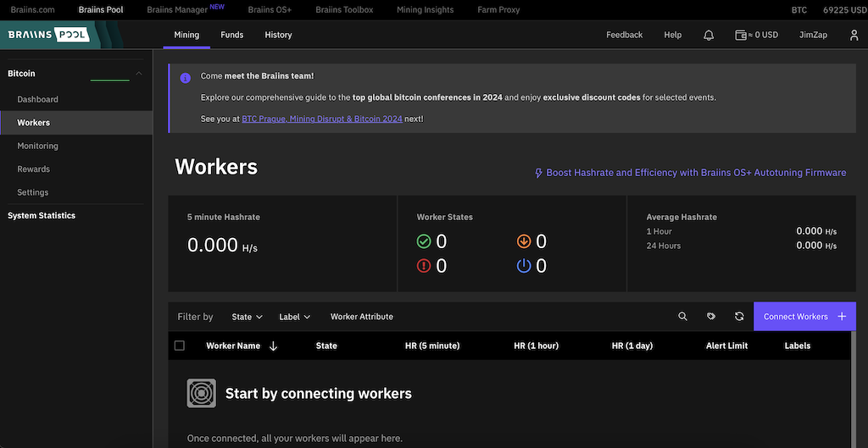The image size is (868, 448).
Task: Refresh the workers list
Action: [x=739, y=317]
